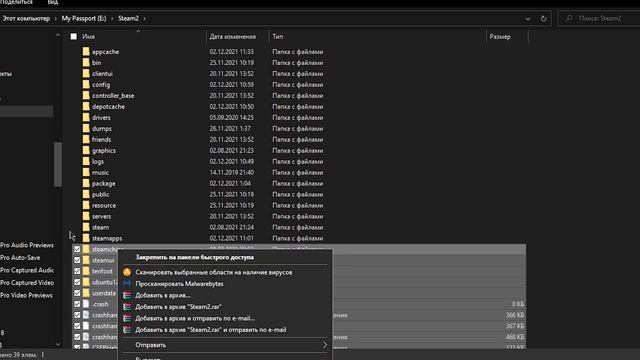Select the depotcache folder icon

[x=86, y=107]
